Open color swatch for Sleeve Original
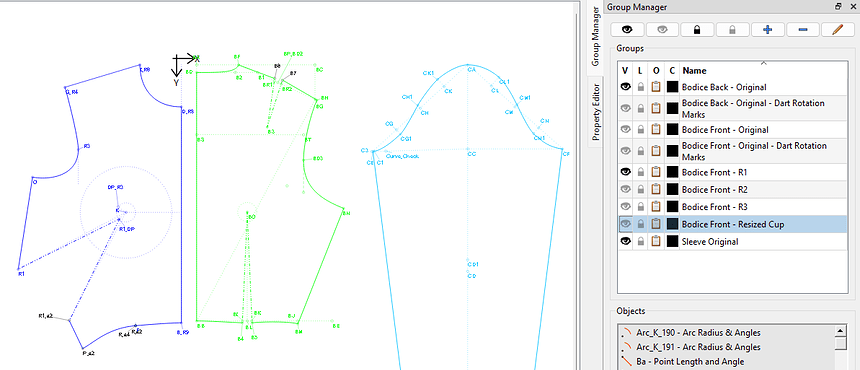This screenshot has width=860, height=370. click(672, 241)
